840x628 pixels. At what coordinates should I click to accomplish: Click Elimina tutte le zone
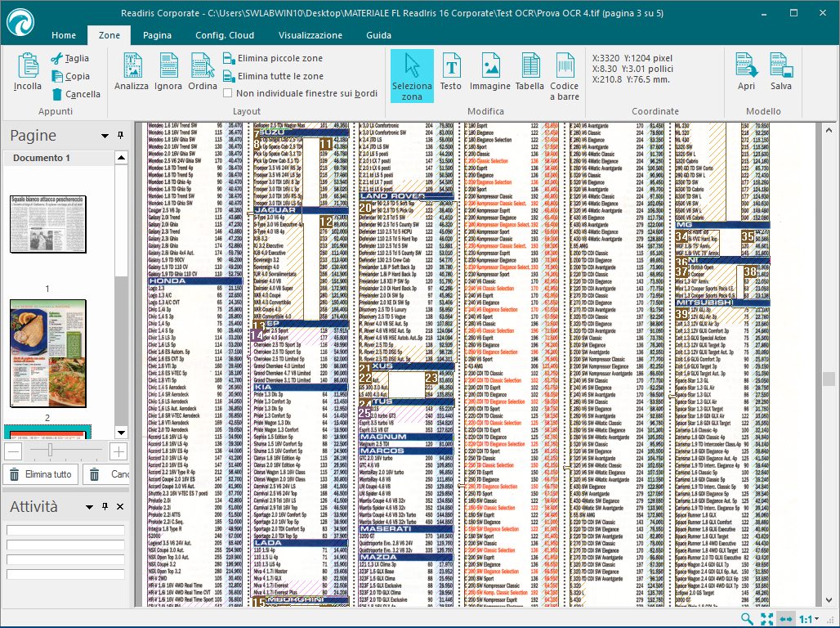click(273, 76)
